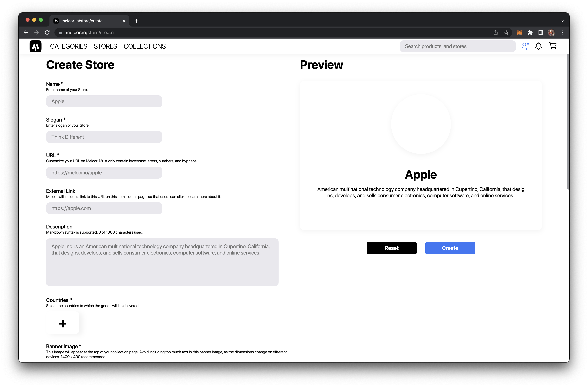
Task: Focus the Slogan field
Action: (104, 137)
